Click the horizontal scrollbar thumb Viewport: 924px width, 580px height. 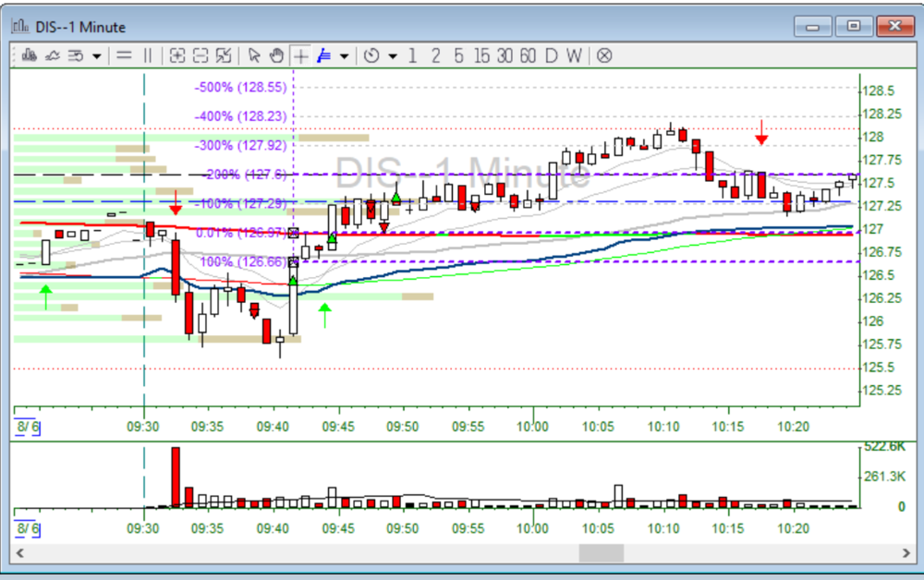pyautogui.click(x=601, y=553)
